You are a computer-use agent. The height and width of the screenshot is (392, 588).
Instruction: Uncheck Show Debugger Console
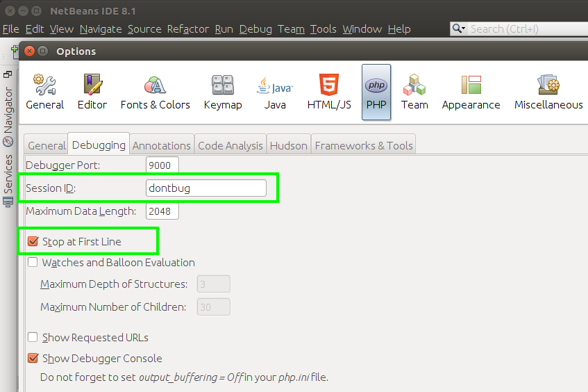(33, 358)
